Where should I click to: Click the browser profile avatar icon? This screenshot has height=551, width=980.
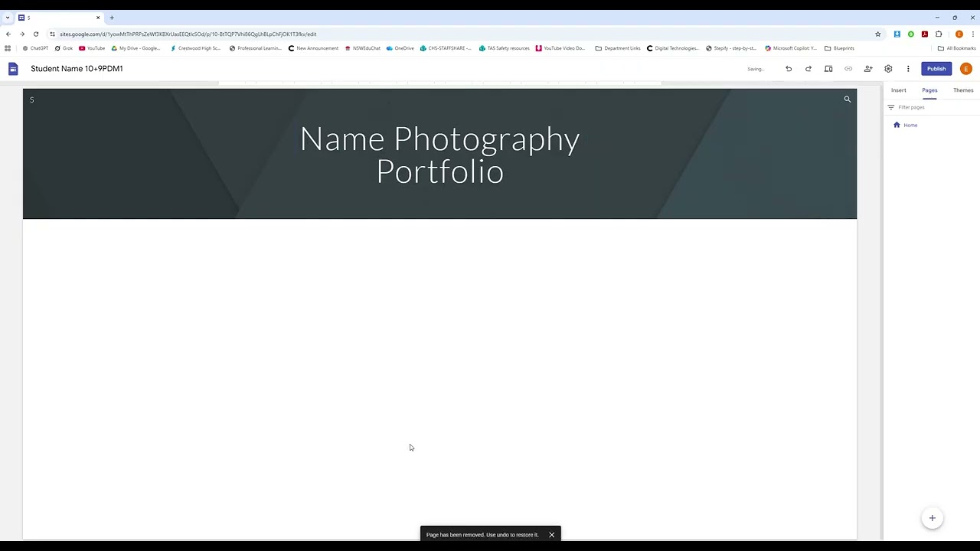point(959,34)
